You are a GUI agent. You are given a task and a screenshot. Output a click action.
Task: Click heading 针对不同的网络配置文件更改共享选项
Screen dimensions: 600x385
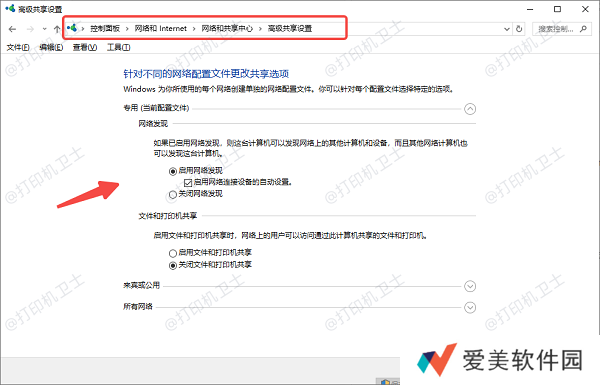click(x=206, y=73)
